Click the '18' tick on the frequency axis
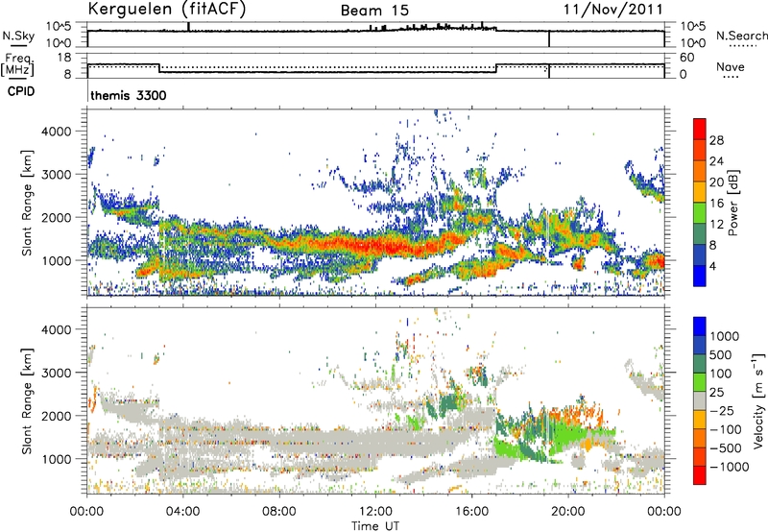The width and height of the screenshot is (768, 532). pyautogui.click(x=64, y=58)
